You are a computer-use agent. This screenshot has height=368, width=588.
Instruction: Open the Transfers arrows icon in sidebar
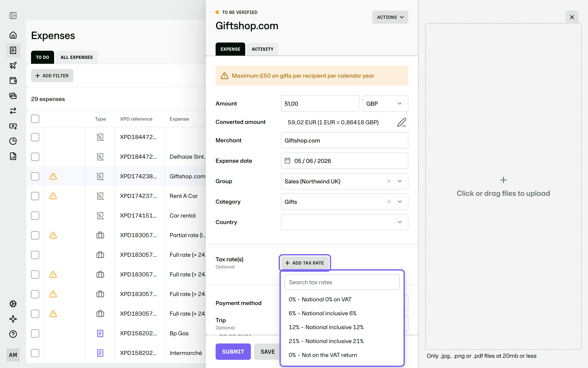pyautogui.click(x=13, y=111)
